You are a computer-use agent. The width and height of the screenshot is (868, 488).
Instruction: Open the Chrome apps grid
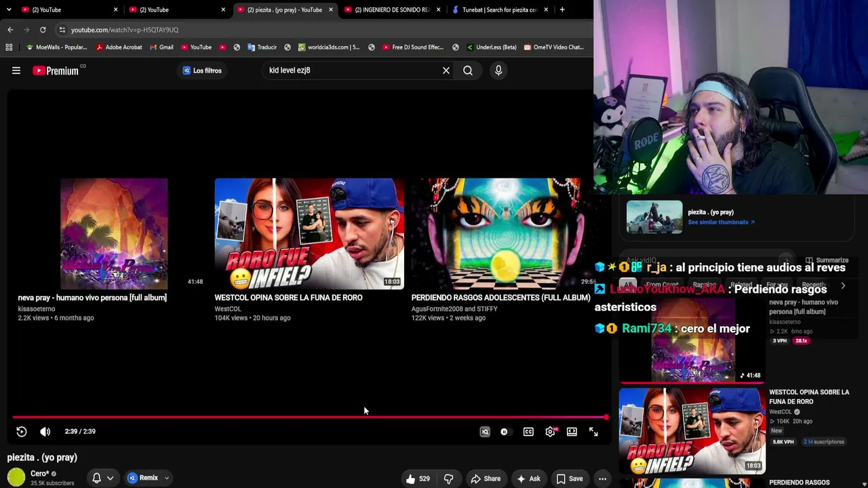[x=9, y=47]
